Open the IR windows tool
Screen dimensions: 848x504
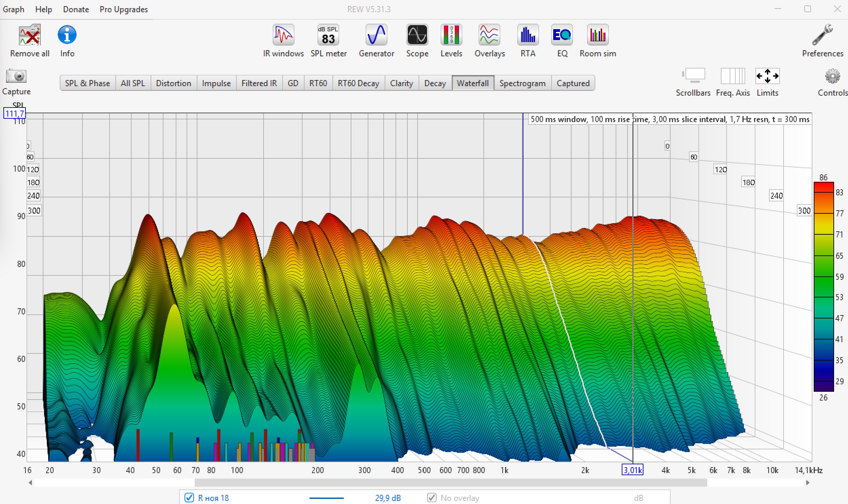(283, 35)
